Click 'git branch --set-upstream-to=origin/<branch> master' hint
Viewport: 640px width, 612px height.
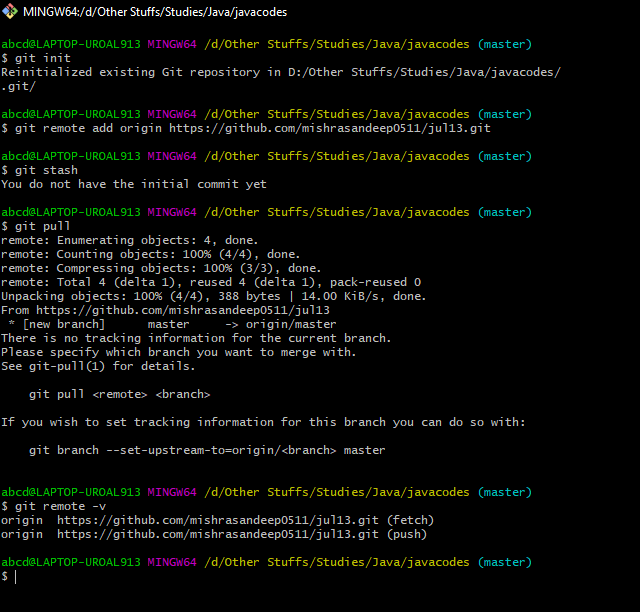207,450
